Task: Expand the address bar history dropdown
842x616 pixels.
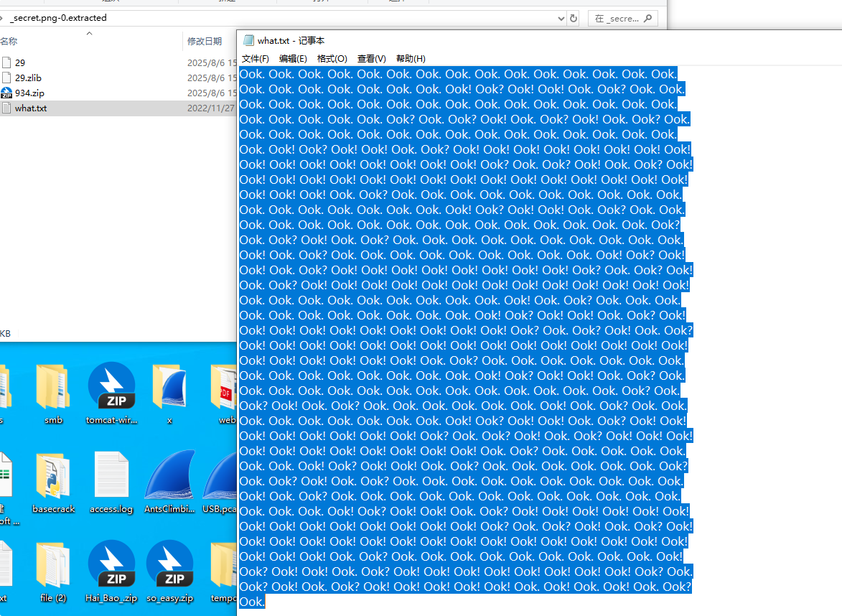Action: coord(561,18)
